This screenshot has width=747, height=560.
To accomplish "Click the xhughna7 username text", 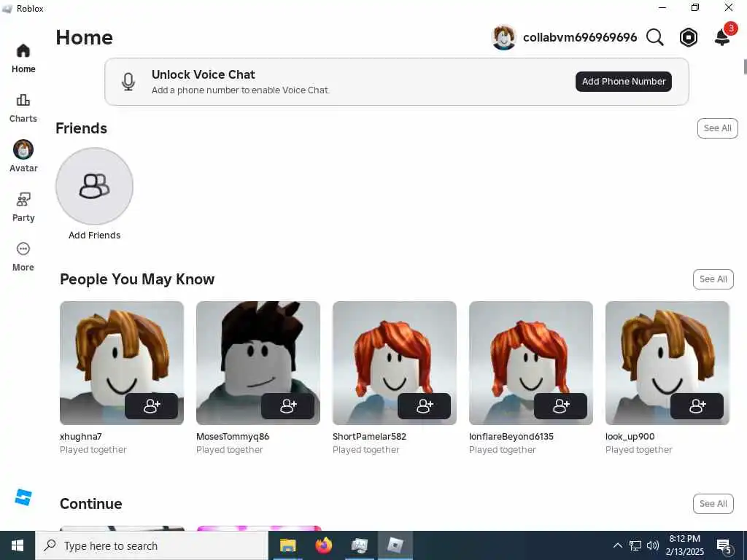I will point(80,436).
